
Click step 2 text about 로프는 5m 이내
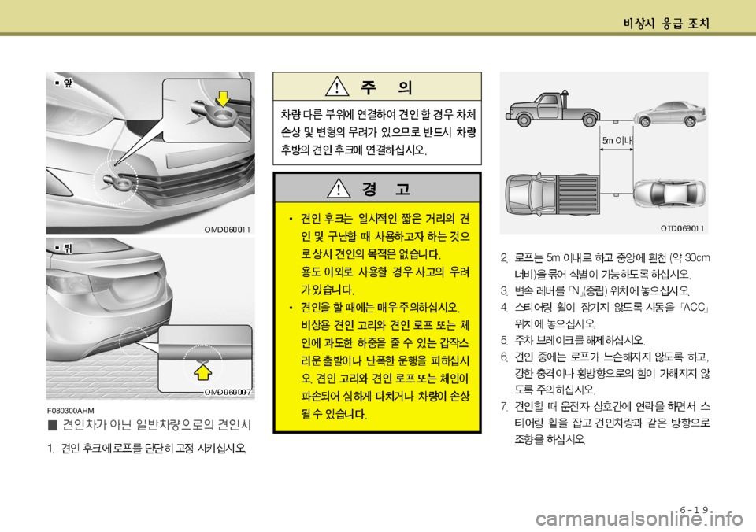[x=605, y=266]
